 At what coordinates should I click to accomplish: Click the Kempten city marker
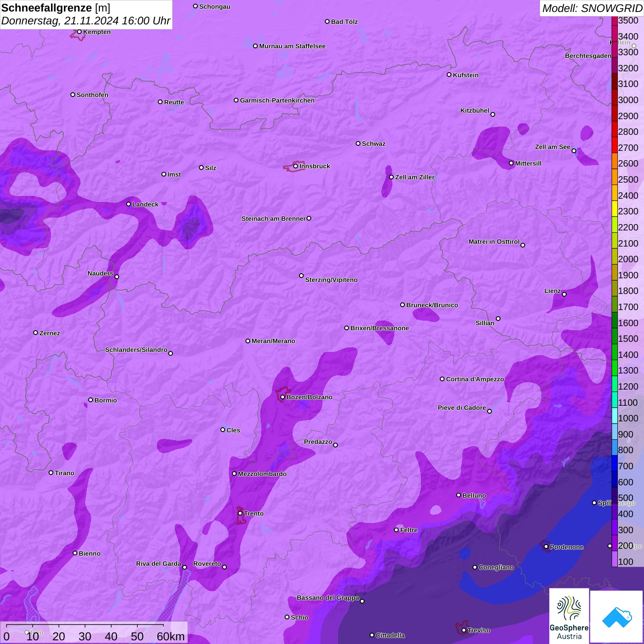click(x=79, y=32)
